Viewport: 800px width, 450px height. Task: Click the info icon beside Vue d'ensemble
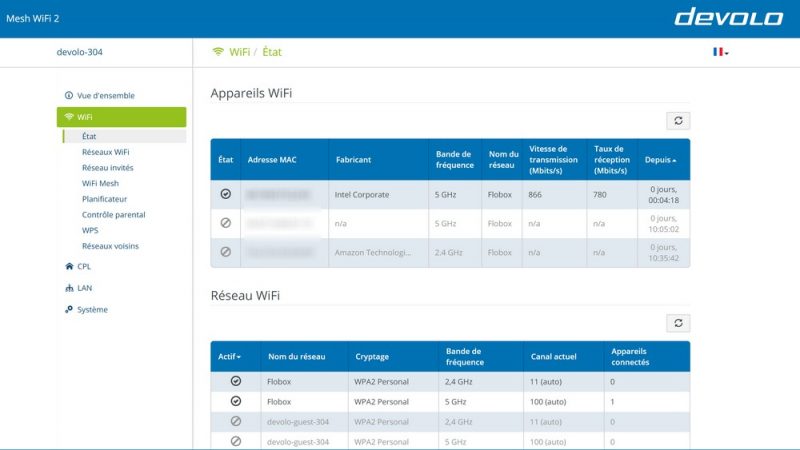[x=69, y=95]
